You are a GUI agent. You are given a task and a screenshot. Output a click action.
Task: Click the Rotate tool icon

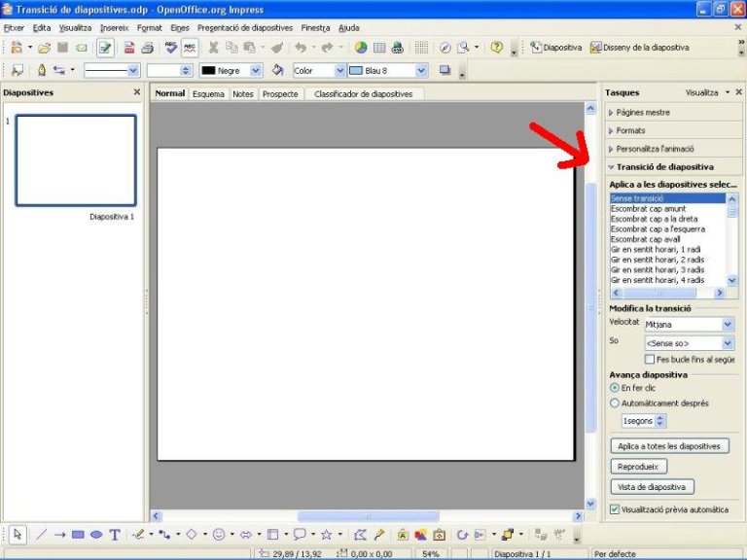click(x=462, y=535)
